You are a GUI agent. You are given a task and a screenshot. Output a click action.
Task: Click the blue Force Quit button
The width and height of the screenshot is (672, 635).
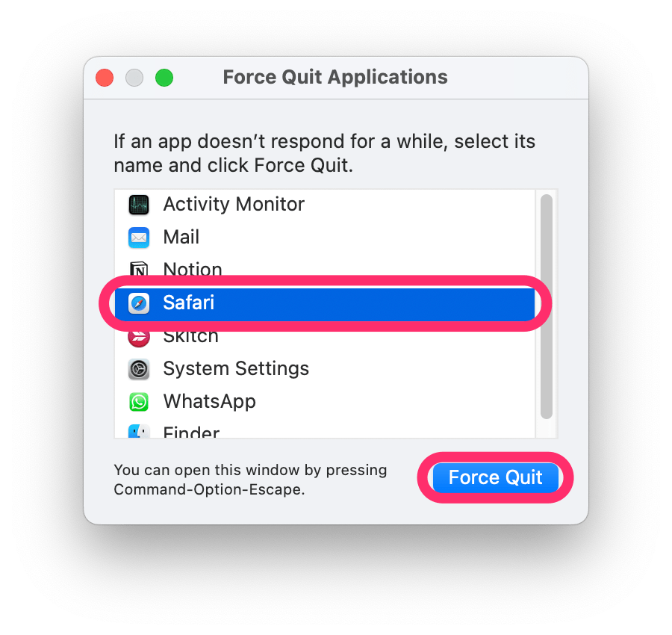point(496,477)
